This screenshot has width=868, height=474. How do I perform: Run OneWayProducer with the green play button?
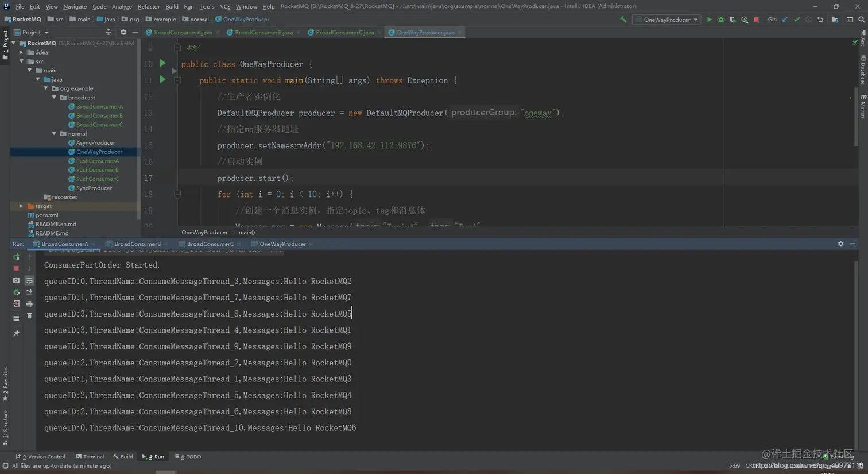[x=710, y=20]
